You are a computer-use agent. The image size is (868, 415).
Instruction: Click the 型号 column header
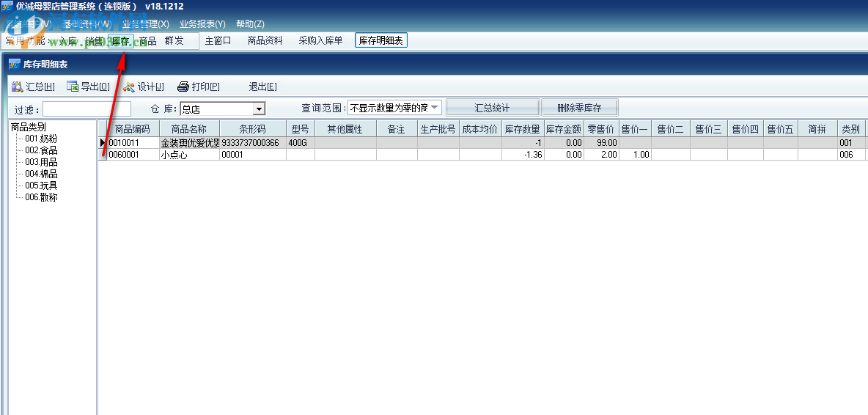pos(301,129)
